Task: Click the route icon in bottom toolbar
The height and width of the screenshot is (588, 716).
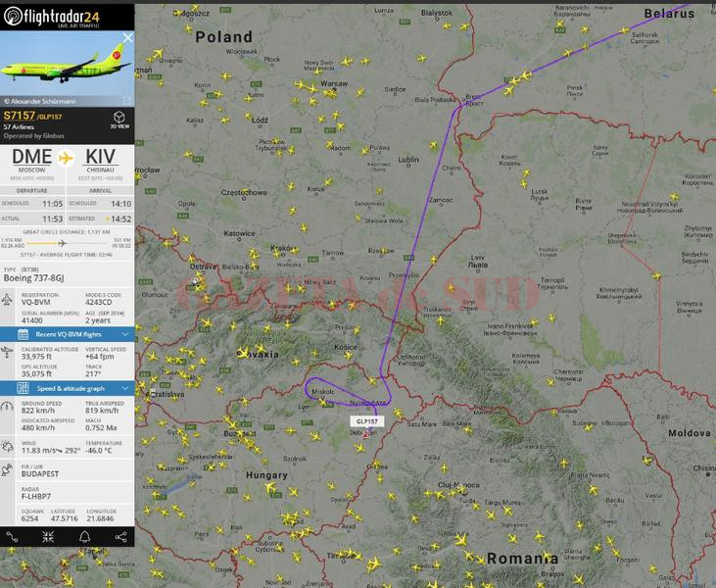Action: point(12,537)
